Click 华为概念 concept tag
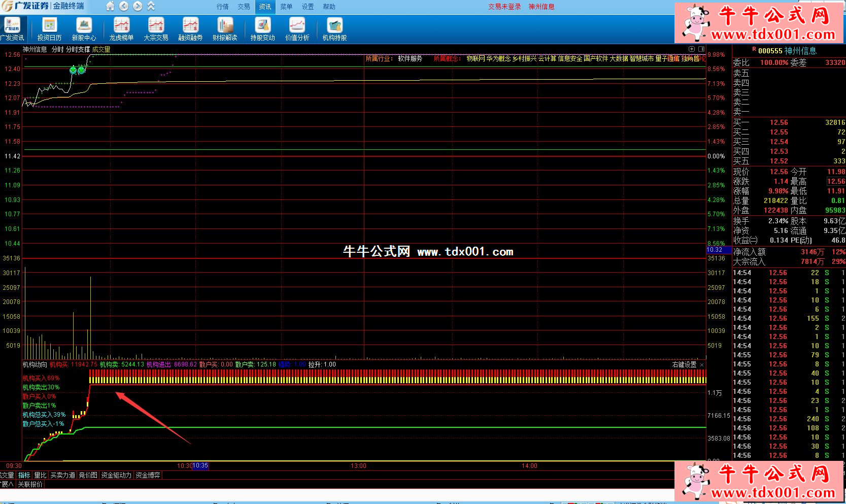 (x=498, y=58)
